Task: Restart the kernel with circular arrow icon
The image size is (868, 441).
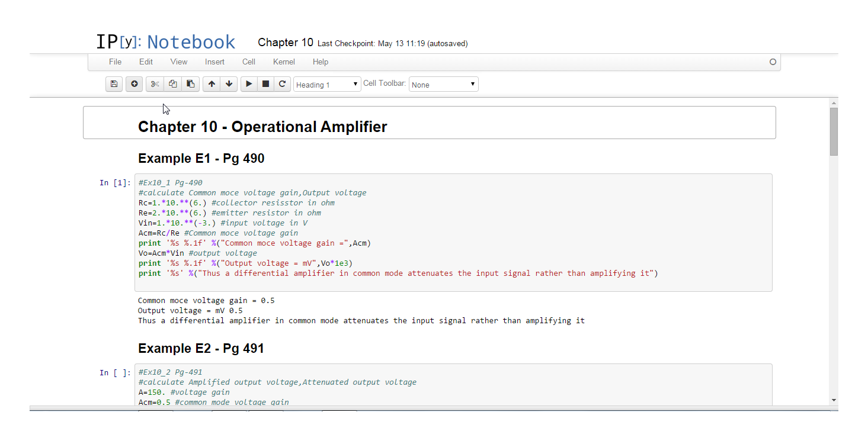Action: [x=283, y=84]
